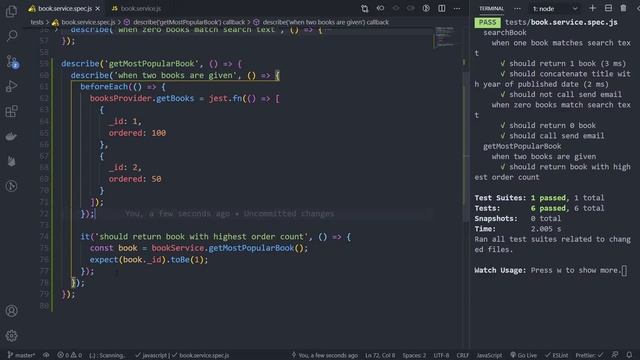The height and width of the screenshot is (360, 640).
Task: Open errors and warnings count
Action: 69,355
